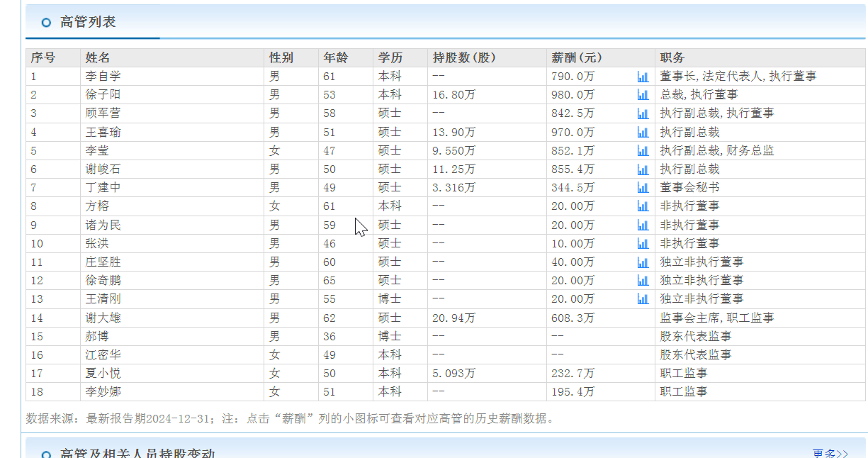Show salary chart icon for 谢峻石
Viewport: 868px width, 458px height.
click(643, 169)
